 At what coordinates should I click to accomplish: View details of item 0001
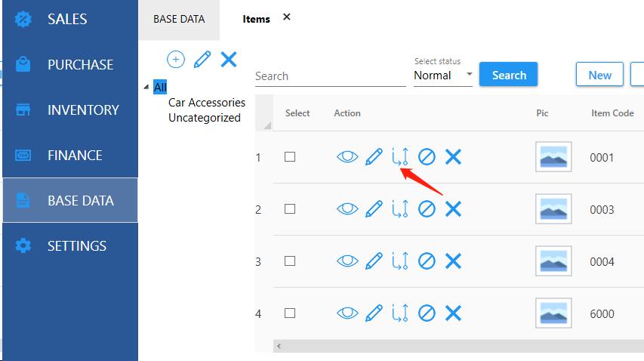[347, 157]
